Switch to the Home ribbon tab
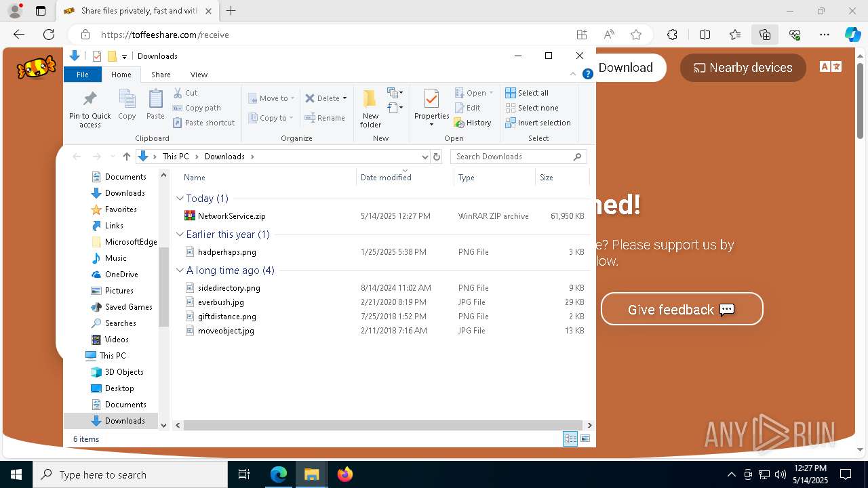Screen dimensions: 868x488 coord(121,75)
